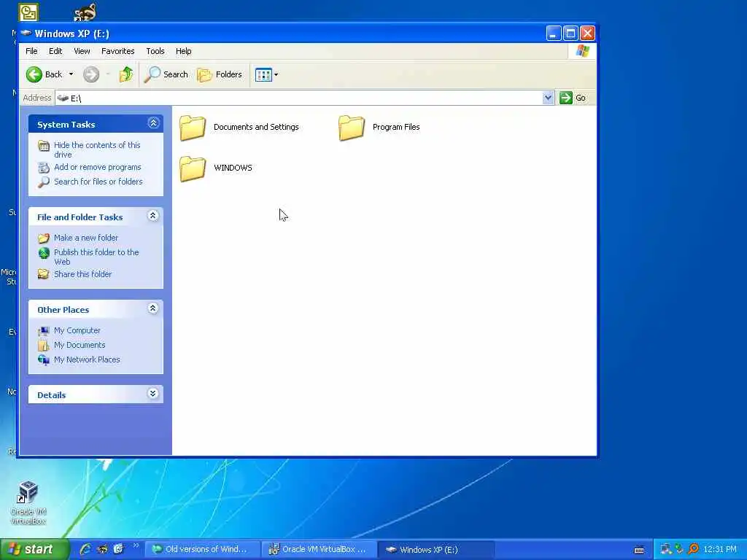Viewport: 747px width, 560px height.
Task: Click the Views icon in toolbar
Action: 263,75
